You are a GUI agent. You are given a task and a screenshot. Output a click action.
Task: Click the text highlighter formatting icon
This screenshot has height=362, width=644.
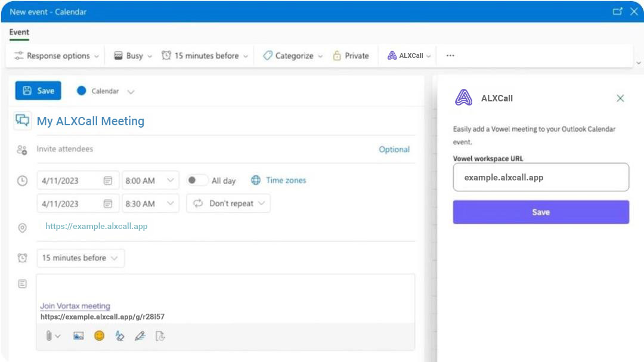pos(120,336)
